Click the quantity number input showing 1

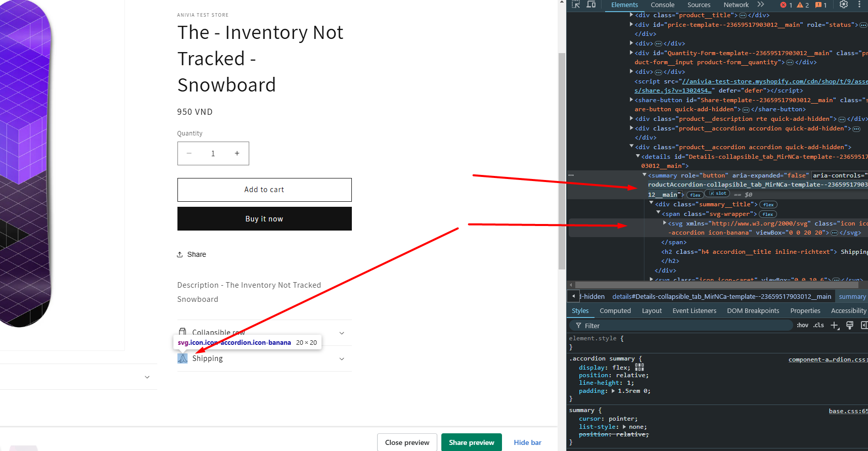(213, 153)
